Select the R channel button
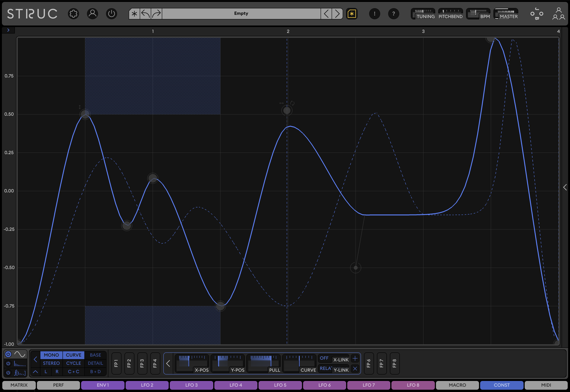Viewport: 570px width, 392px height. 57,372
